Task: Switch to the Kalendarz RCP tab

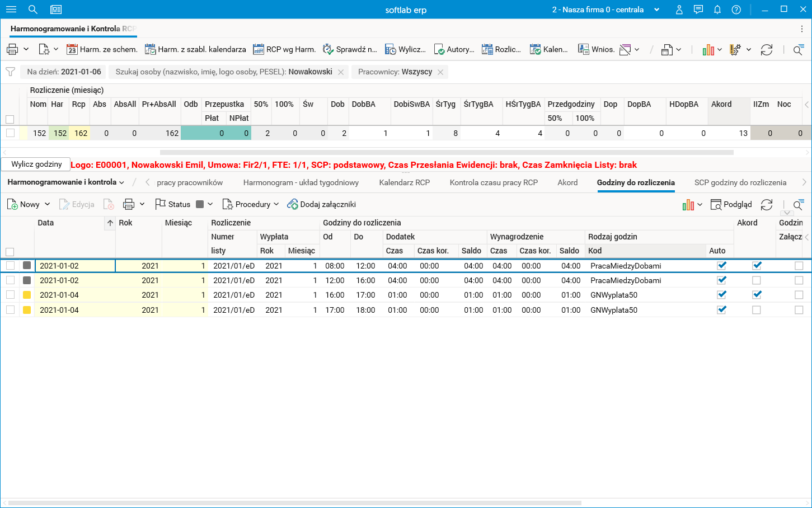Action: tap(404, 182)
